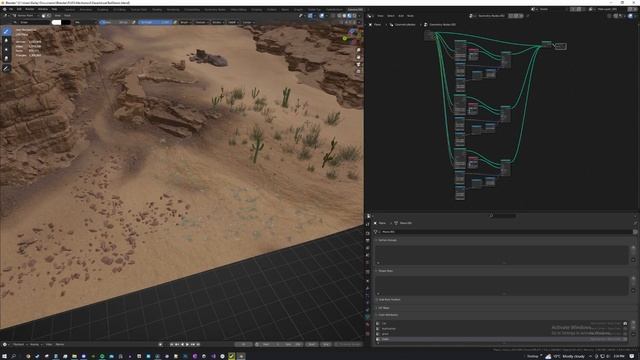Expand the UV Maps panel
This screenshot has height=360, width=640.
point(382,308)
